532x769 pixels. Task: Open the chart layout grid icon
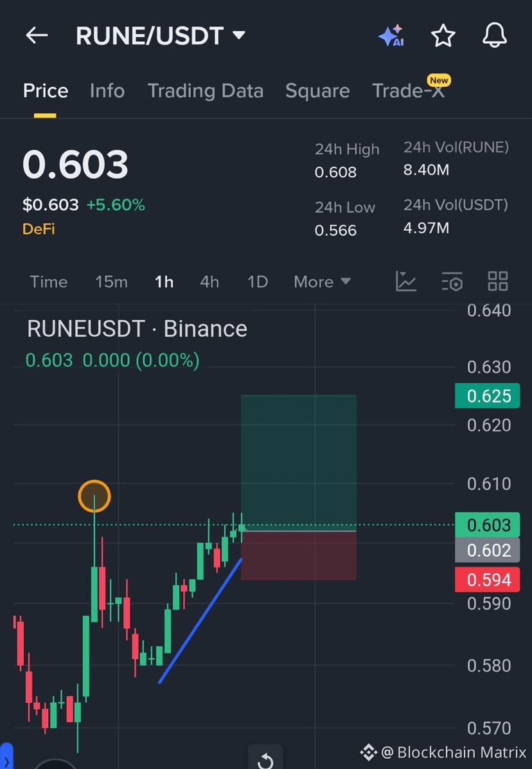click(497, 282)
